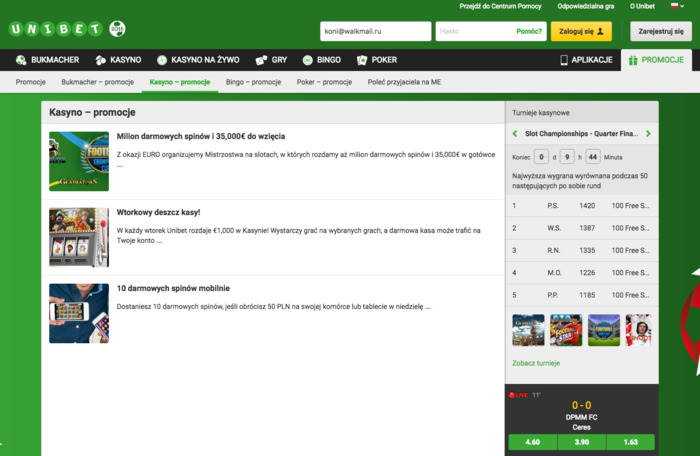Click the Gry dice icon
The height and width of the screenshot is (456, 700).
pos(261,60)
